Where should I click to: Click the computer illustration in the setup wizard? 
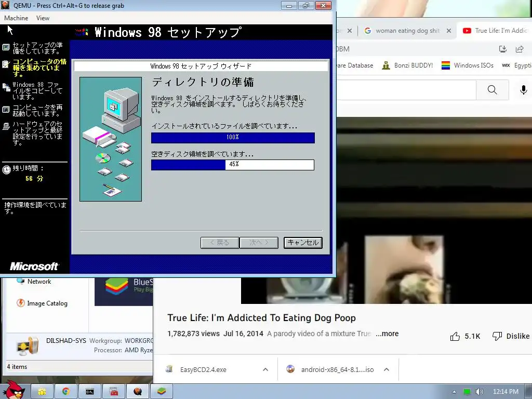click(x=111, y=139)
